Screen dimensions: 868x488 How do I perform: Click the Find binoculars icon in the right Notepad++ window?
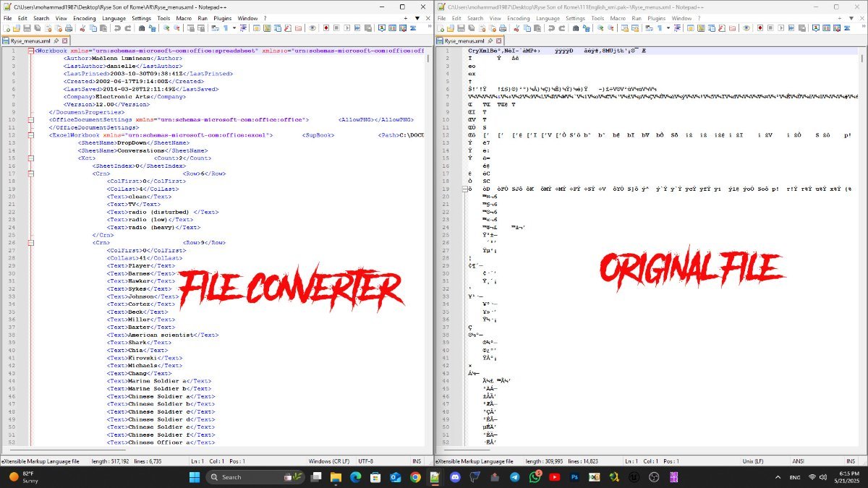(576, 28)
